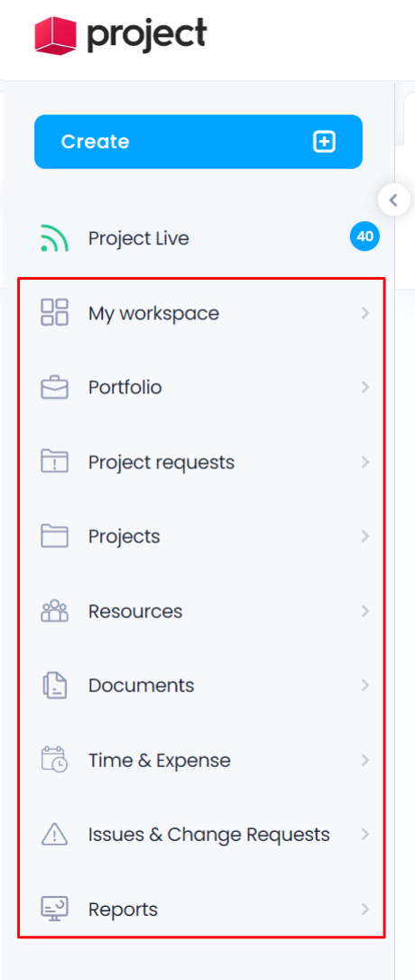The image size is (415, 980).
Task: Click the Resources people icon
Action: click(54, 611)
